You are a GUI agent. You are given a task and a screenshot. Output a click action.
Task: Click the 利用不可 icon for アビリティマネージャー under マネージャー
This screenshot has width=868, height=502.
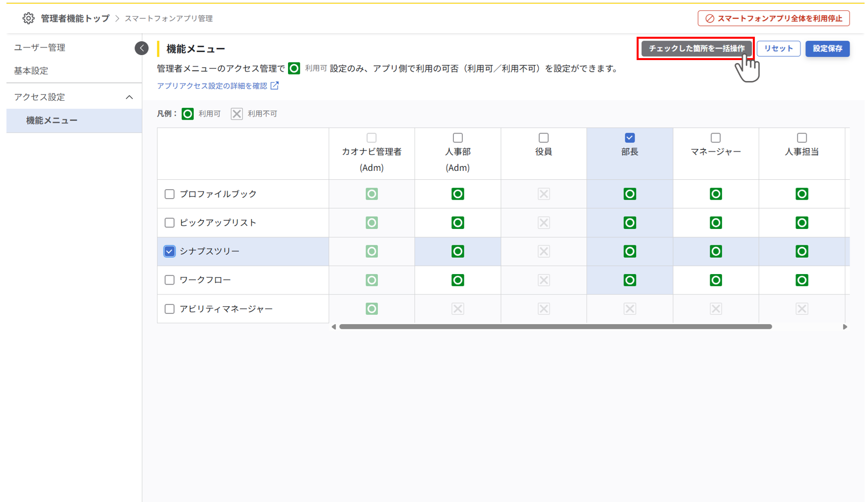pyautogui.click(x=715, y=308)
